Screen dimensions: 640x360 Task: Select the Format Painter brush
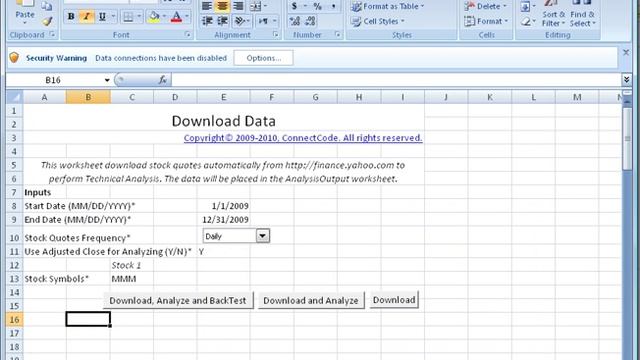47,21
